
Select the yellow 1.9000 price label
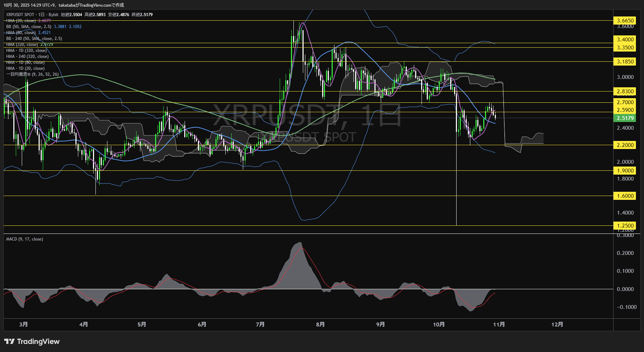pyautogui.click(x=625, y=171)
